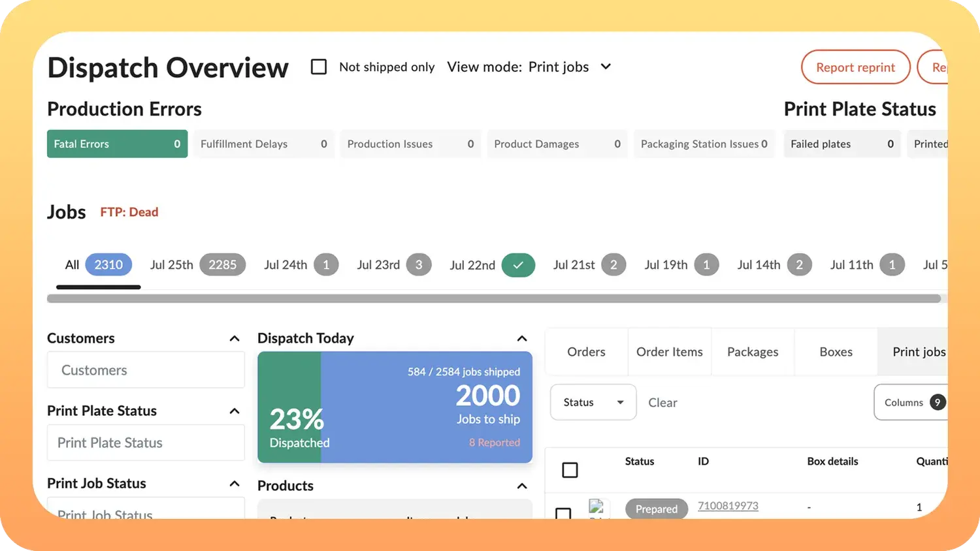
Task: Switch to the Jul 19th tab
Action: 681,265
